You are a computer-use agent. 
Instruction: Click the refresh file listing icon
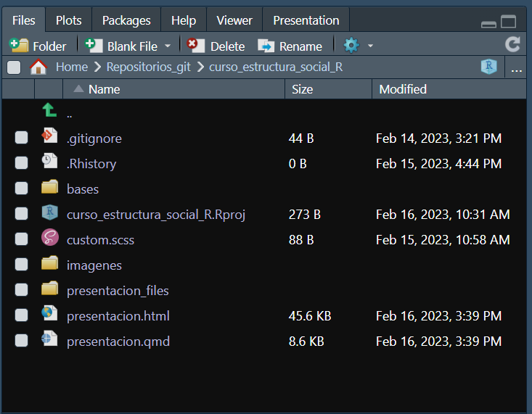tap(512, 45)
